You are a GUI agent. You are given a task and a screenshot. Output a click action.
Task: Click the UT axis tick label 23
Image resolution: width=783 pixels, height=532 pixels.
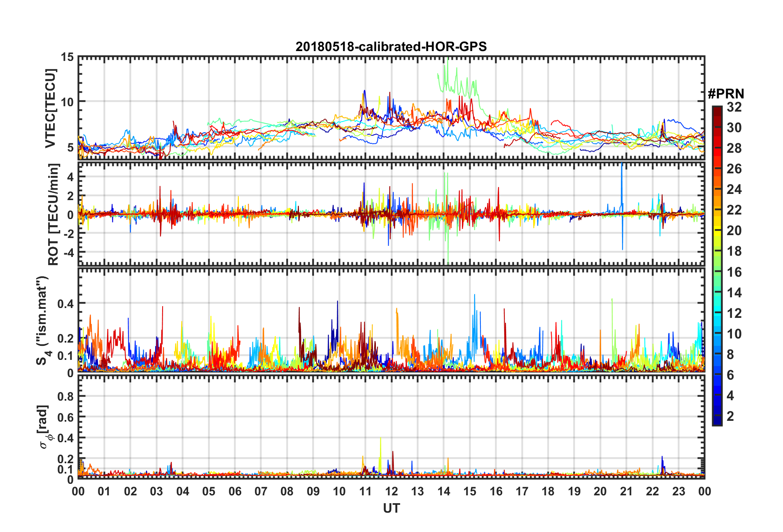[x=679, y=491]
